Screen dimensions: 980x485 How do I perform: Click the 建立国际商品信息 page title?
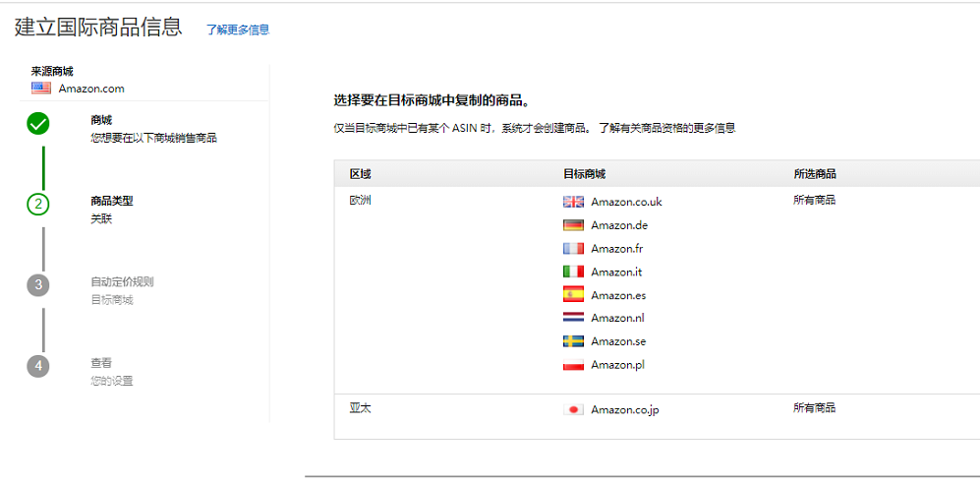coord(98,27)
